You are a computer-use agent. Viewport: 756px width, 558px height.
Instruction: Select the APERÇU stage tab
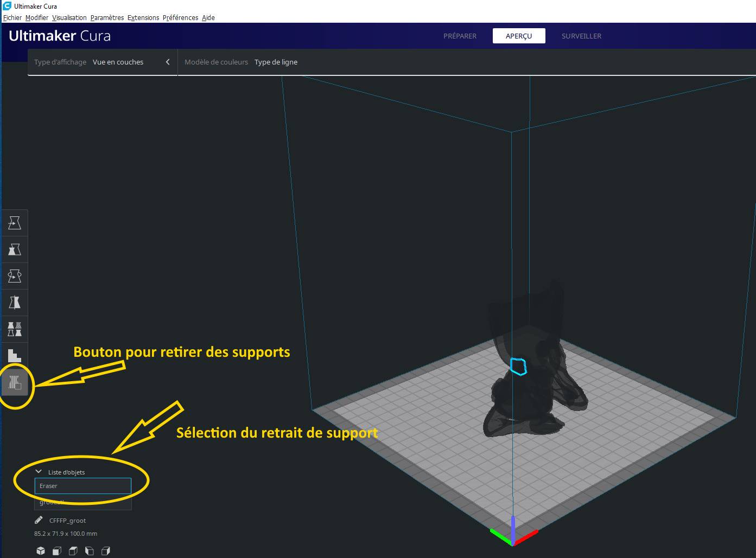pos(519,36)
